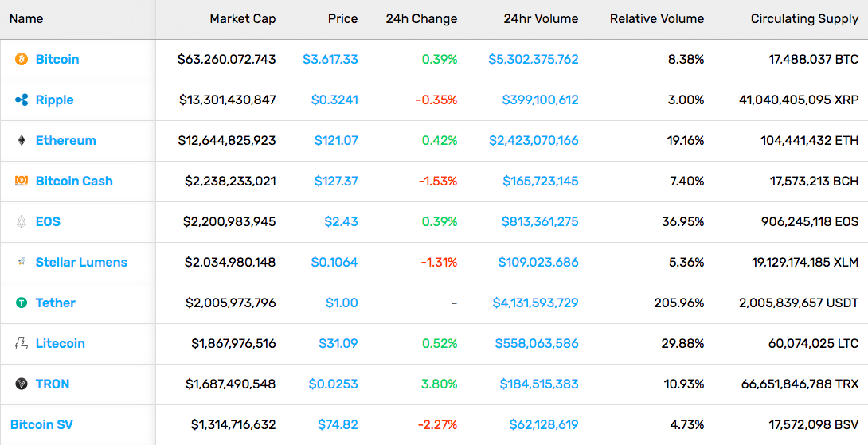The width and height of the screenshot is (868, 445).
Task: Sort by Circulating Supply header
Action: 804,19
